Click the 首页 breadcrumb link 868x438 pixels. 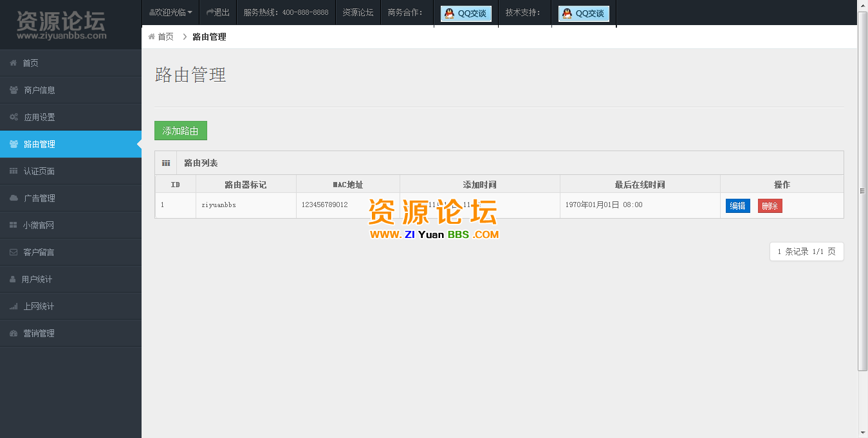165,37
